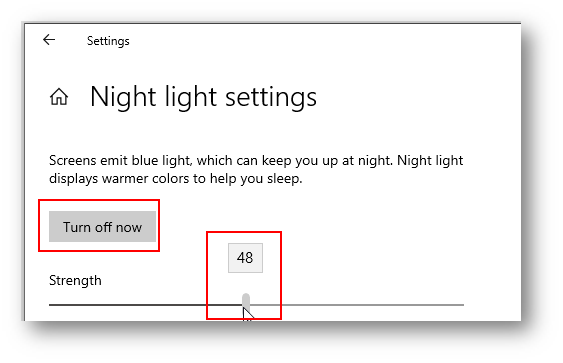Click the Strength slider thumb
563x363 pixels.
(x=246, y=301)
